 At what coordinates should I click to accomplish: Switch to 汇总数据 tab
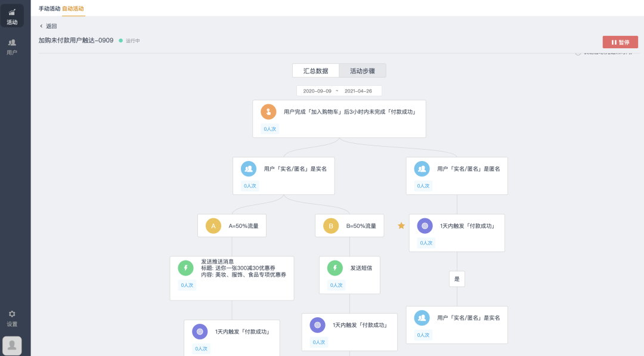[x=315, y=70]
